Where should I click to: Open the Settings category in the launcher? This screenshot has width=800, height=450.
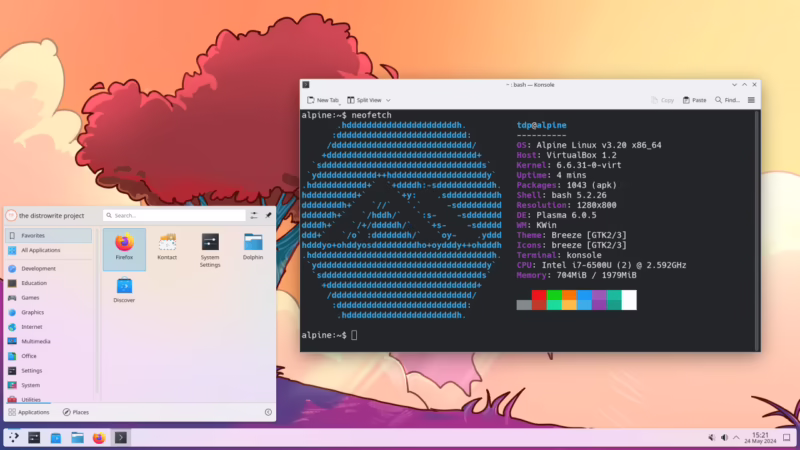(48, 370)
